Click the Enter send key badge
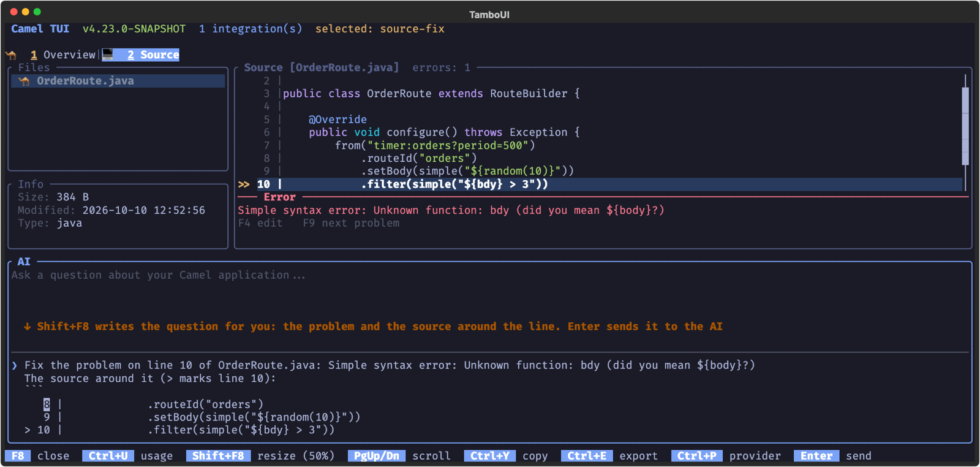980x467 pixels. pyautogui.click(x=816, y=456)
